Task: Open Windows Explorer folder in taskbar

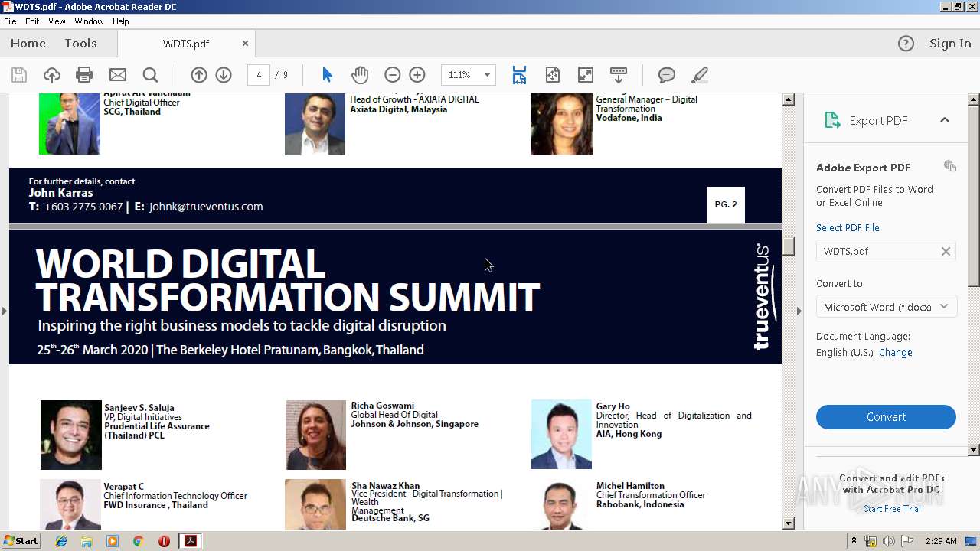Action: coord(87,541)
